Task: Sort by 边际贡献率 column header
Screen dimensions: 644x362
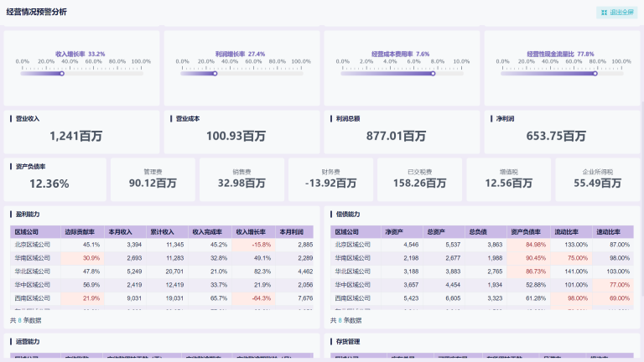Action: [x=81, y=231]
